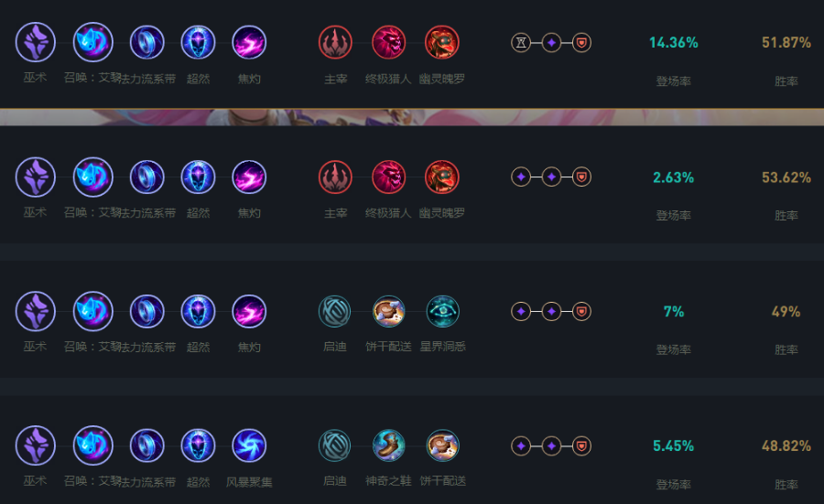The width and height of the screenshot is (824, 504).
Task: Click 启迪 Inspiration icon in the 5.45% row
Action: (335, 445)
